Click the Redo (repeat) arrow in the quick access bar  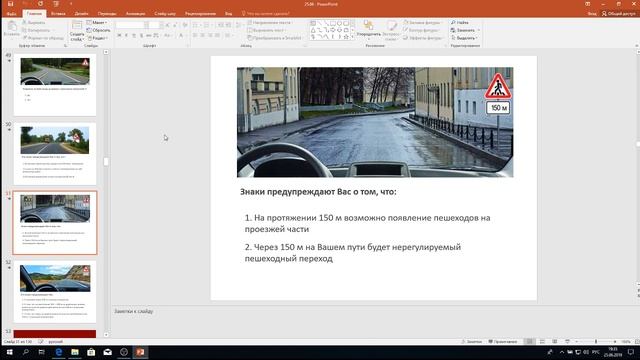(40, 4)
